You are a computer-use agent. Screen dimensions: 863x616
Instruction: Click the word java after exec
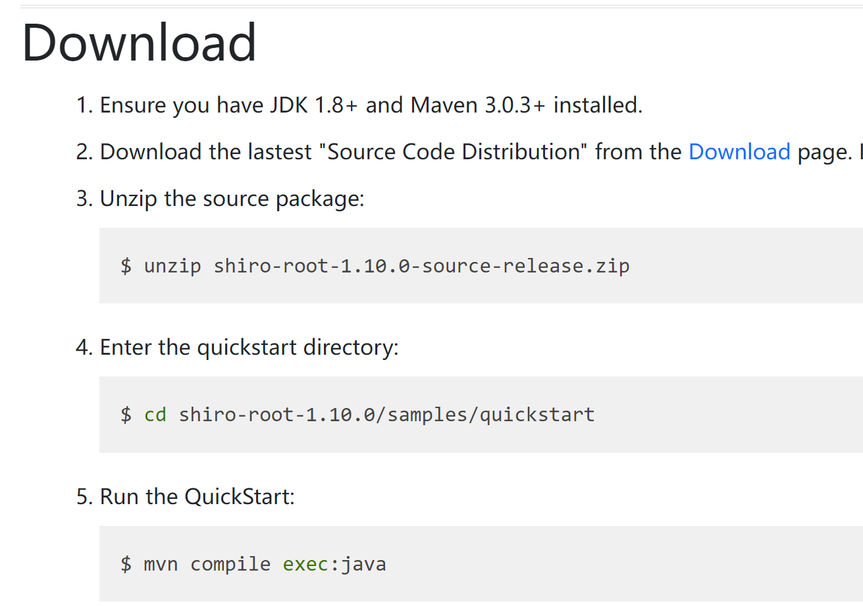363,564
